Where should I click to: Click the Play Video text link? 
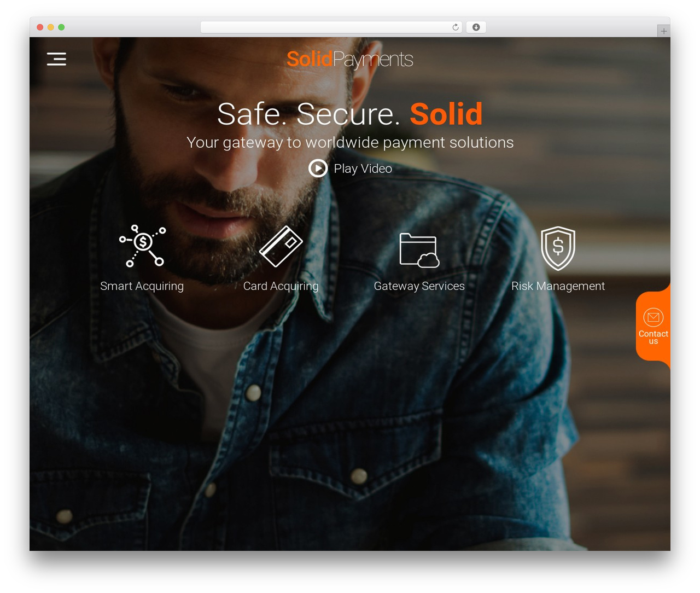coord(363,168)
